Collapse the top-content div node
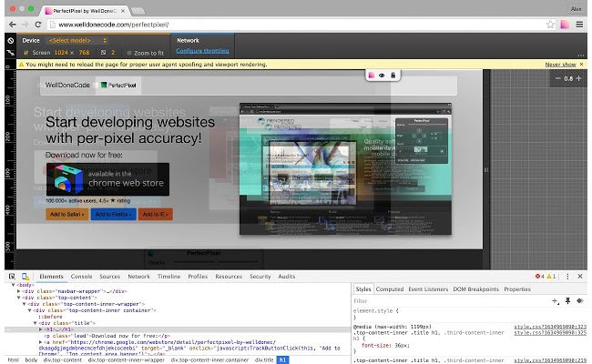592x364 pixels. coord(18,298)
